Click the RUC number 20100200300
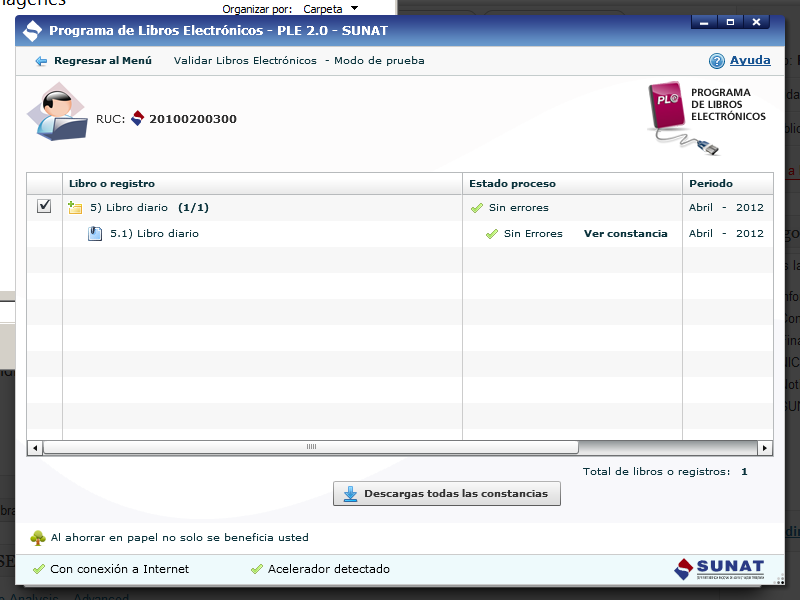800x600 pixels. 193,119
